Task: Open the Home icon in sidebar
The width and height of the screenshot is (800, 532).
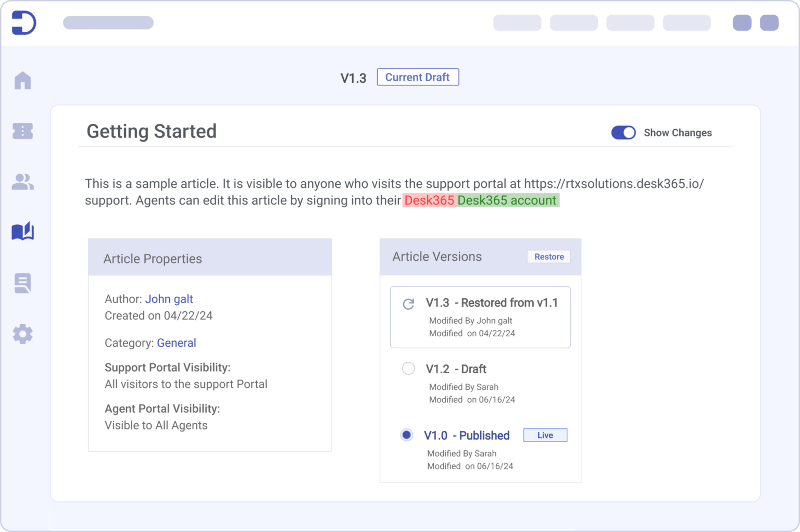Action: (x=22, y=80)
